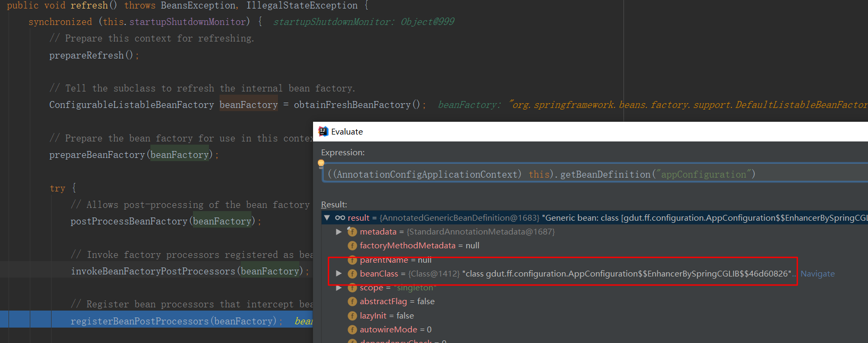
Task: Select the lazyInit = false row
Action: click(x=594, y=315)
